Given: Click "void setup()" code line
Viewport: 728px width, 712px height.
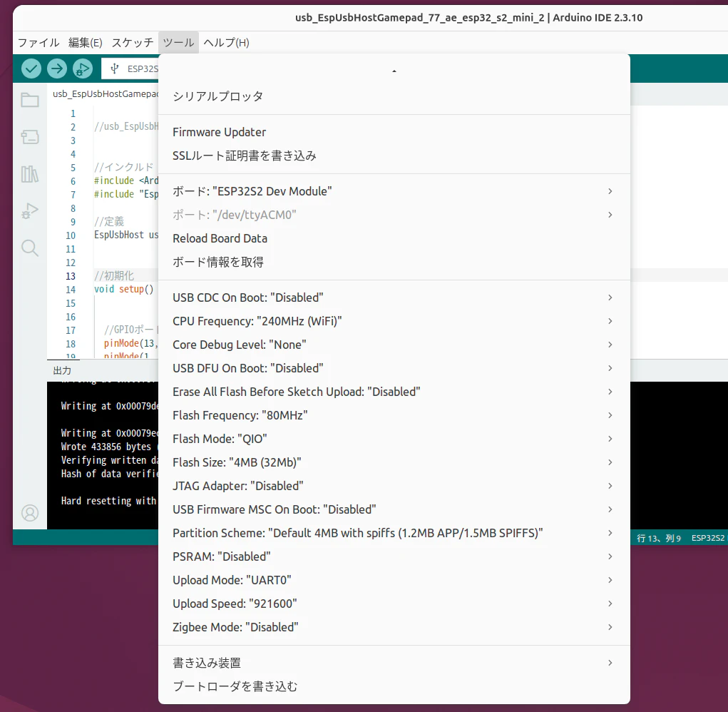Looking at the screenshot, I should [x=123, y=290].
